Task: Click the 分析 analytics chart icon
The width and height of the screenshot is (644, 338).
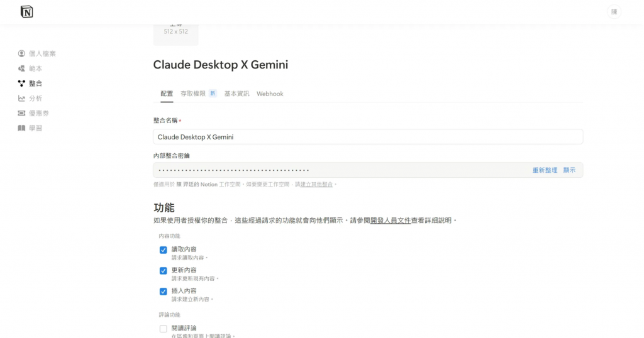Action: 21,99
